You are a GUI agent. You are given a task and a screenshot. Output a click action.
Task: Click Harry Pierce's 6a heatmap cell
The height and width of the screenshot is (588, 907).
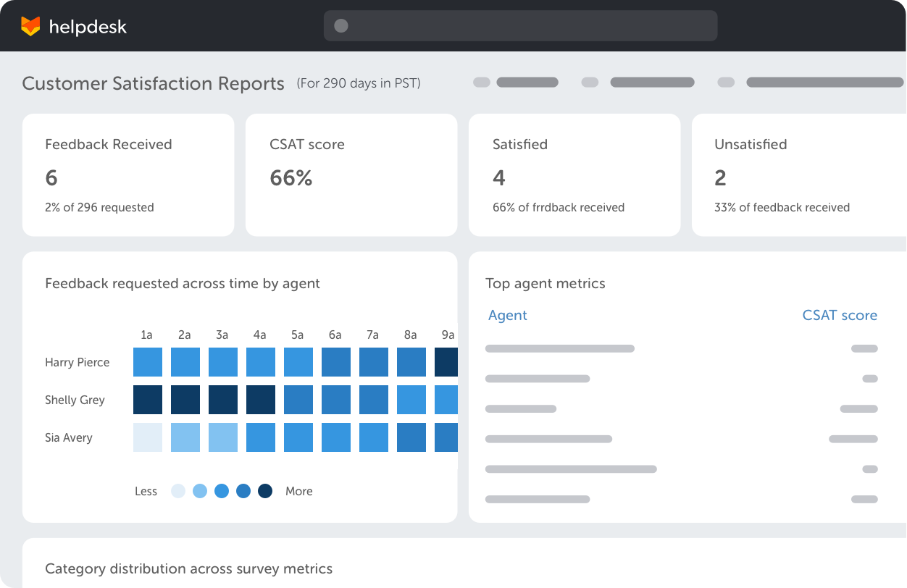pyautogui.click(x=336, y=362)
